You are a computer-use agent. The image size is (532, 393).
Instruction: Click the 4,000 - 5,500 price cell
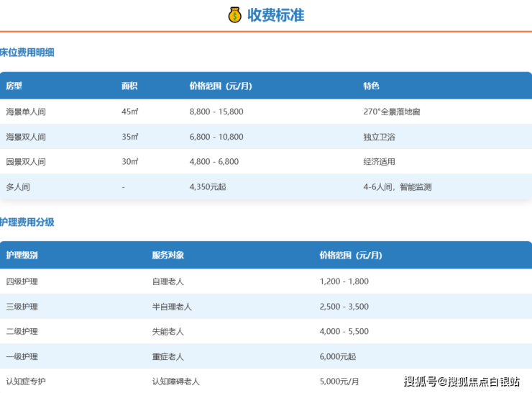pyautogui.click(x=344, y=332)
